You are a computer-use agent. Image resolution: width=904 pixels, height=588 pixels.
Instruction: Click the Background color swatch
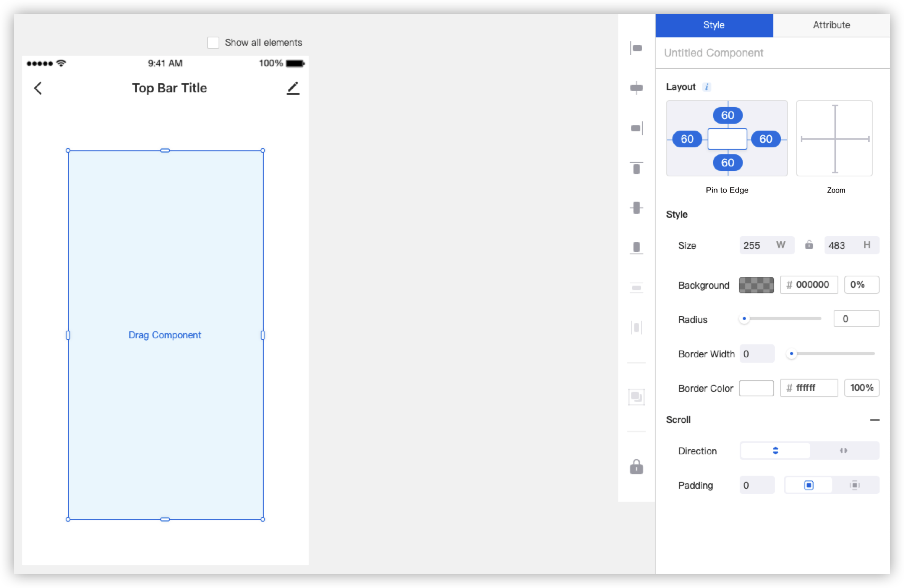pos(756,284)
